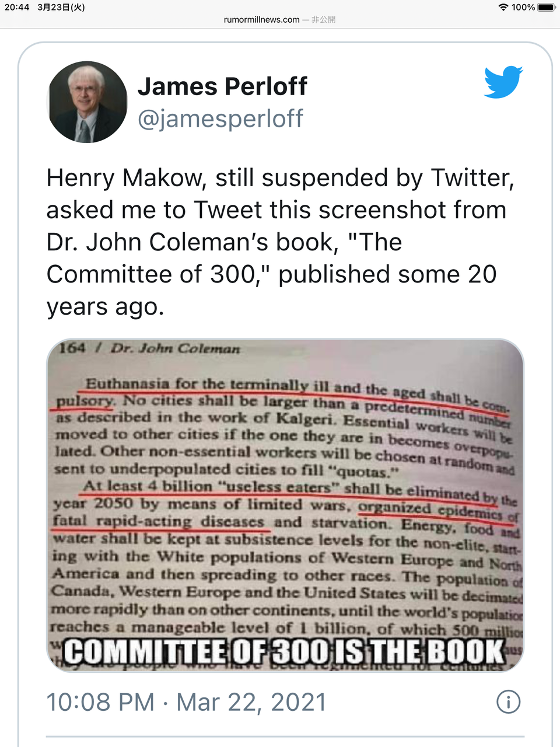560x747 pixels.
Task: Tap the Wi-Fi status icon
Action: (503, 7)
